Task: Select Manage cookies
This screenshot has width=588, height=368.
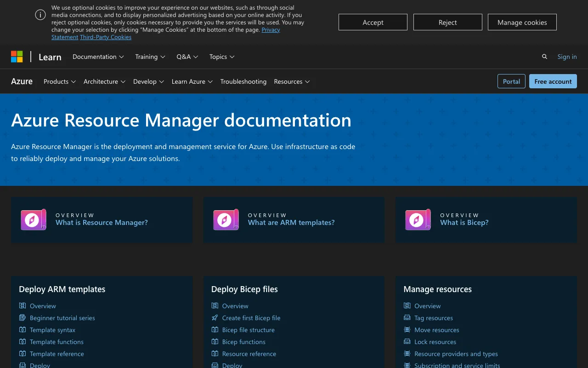Action: [x=522, y=22]
